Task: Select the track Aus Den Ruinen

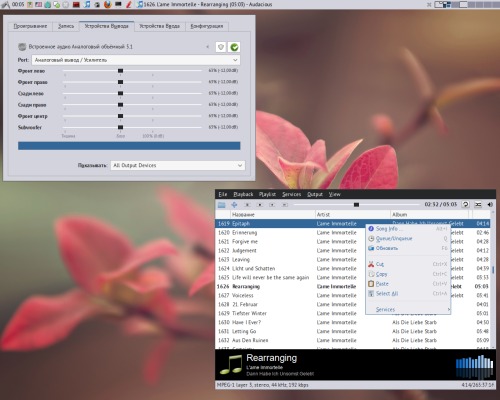Action: coord(353,340)
